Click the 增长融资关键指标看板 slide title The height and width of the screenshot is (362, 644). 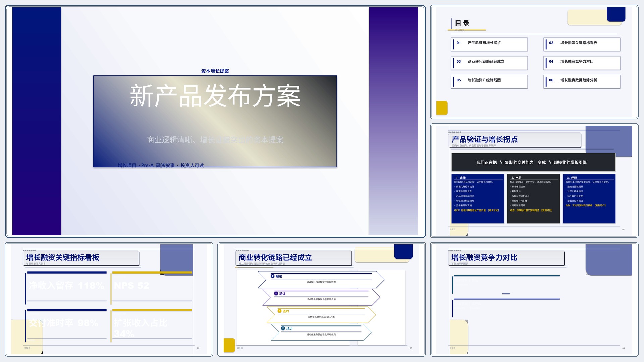click(63, 257)
